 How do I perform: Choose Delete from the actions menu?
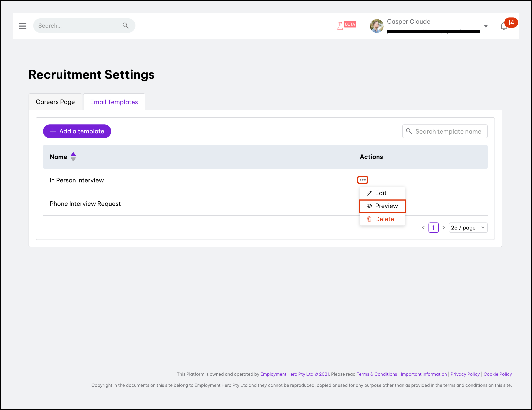click(x=384, y=219)
